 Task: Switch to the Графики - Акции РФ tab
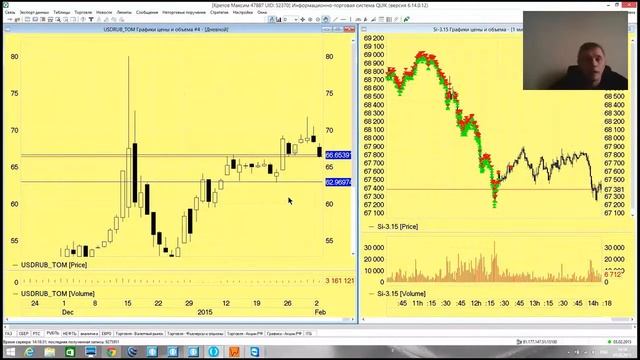pyautogui.click(x=284, y=333)
